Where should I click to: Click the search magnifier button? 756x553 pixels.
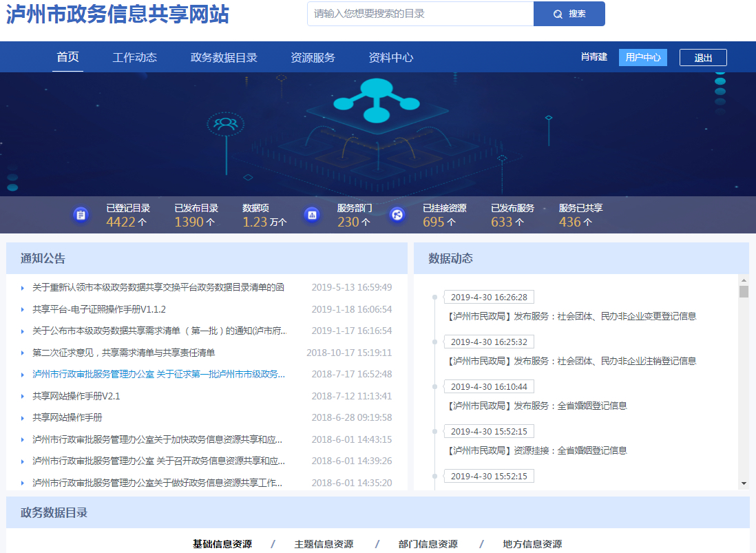click(x=569, y=14)
